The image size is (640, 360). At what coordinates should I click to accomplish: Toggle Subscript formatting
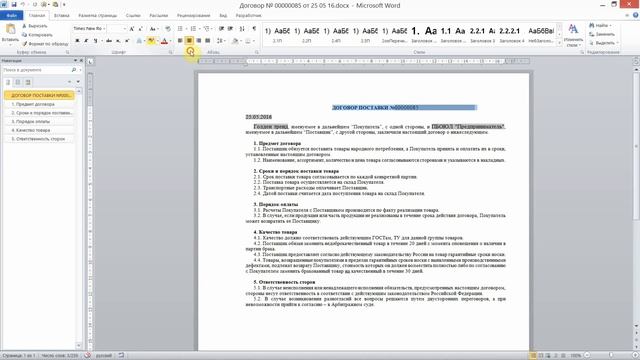pyautogui.click(x=118, y=41)
